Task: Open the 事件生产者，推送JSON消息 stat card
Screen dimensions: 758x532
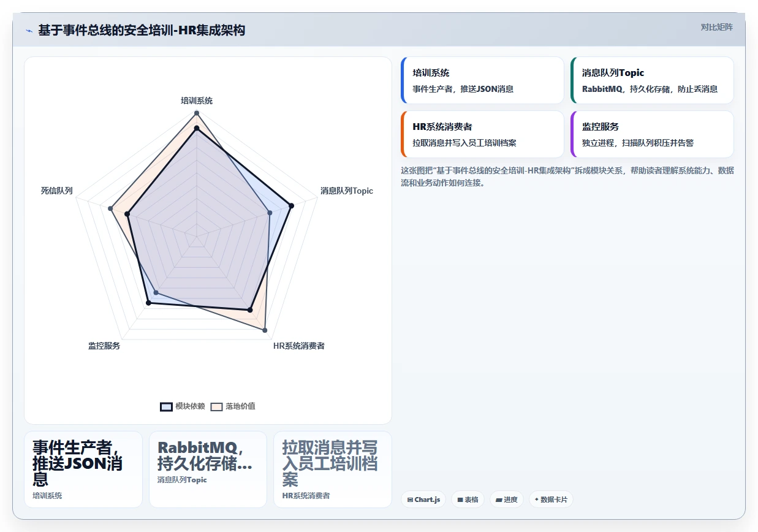Action: [x=83, y=469]
